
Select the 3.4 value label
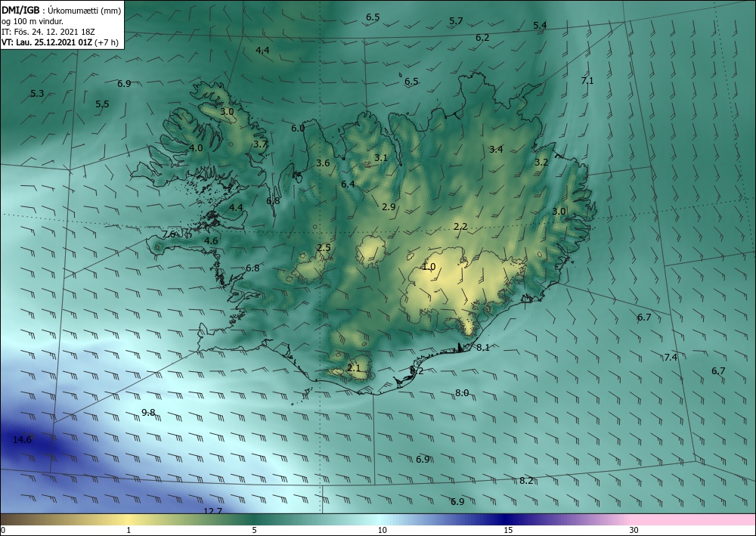[496, 150]
